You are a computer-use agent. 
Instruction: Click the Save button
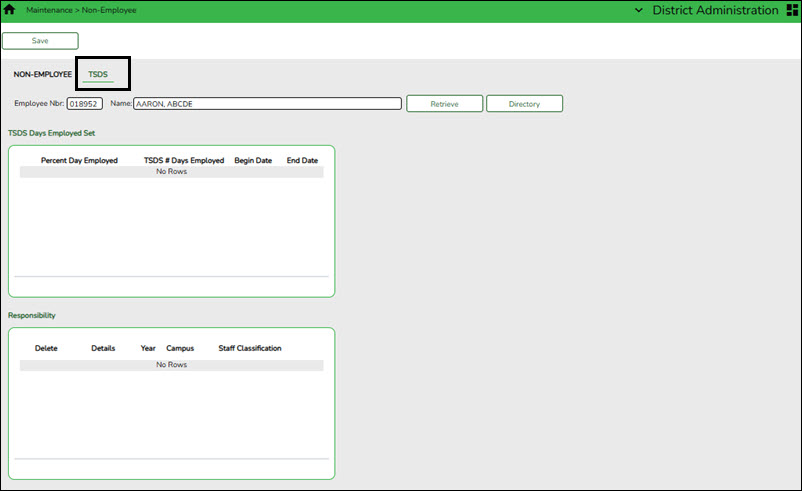[40, 41]
